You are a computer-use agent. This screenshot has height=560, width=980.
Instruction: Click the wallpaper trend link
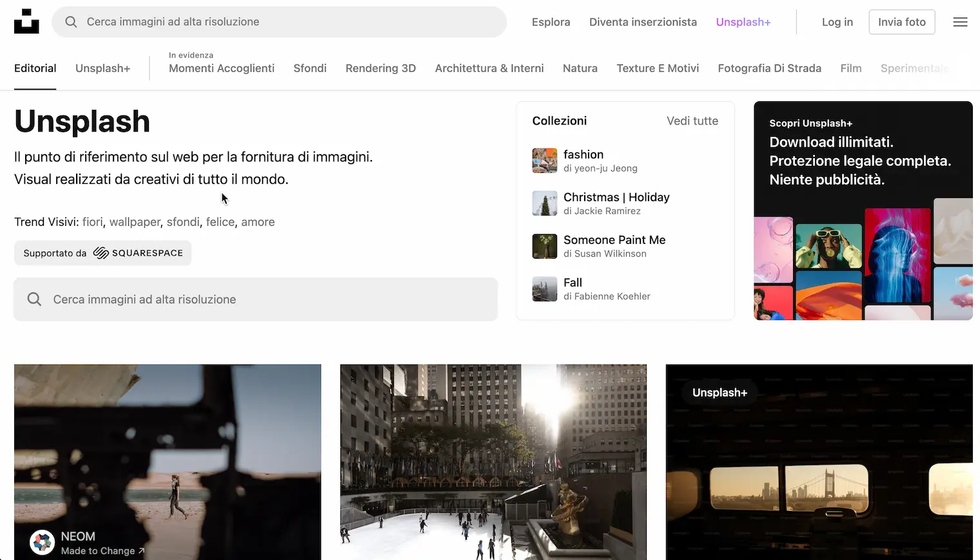[x=135, y=222]
